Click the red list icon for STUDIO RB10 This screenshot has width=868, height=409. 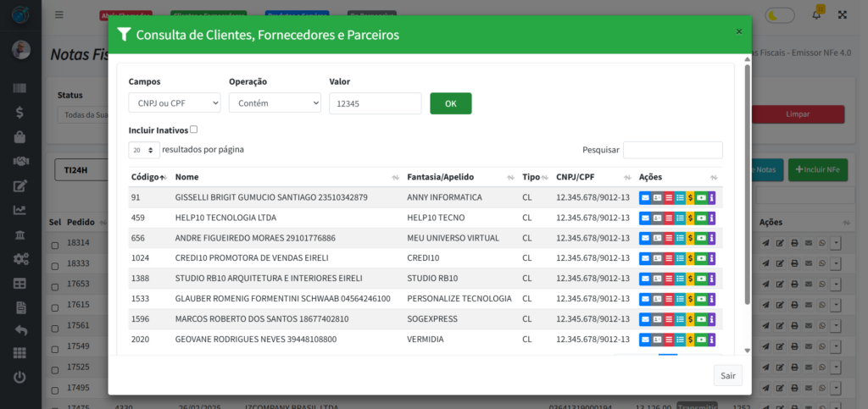[x=668, y=279]
